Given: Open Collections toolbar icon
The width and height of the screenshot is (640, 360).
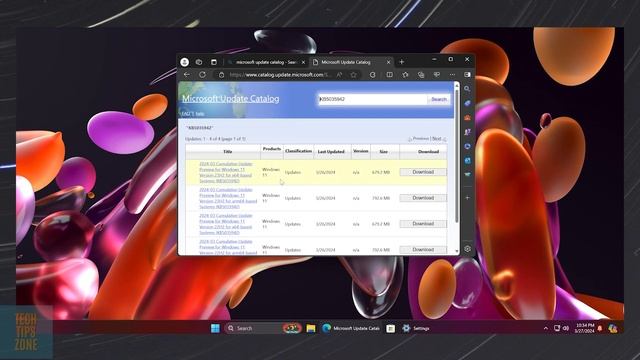Looking at the screenshot, I should point(421,75).
